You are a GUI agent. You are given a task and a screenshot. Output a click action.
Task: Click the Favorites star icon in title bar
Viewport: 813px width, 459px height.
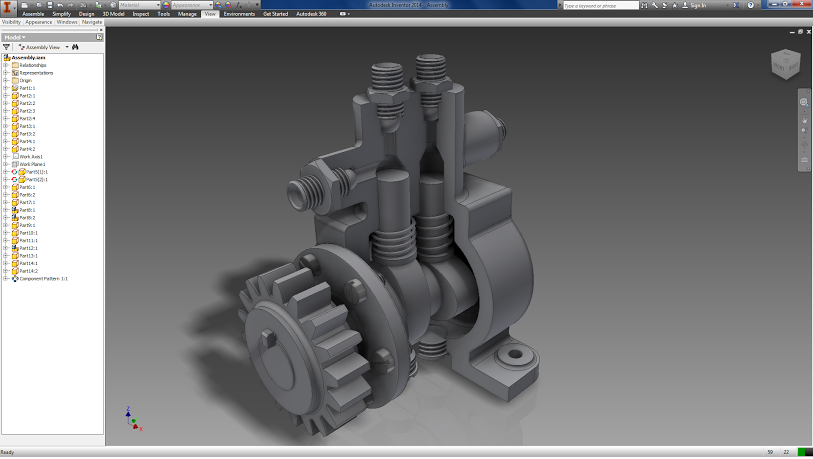click(x=675, y=5)
